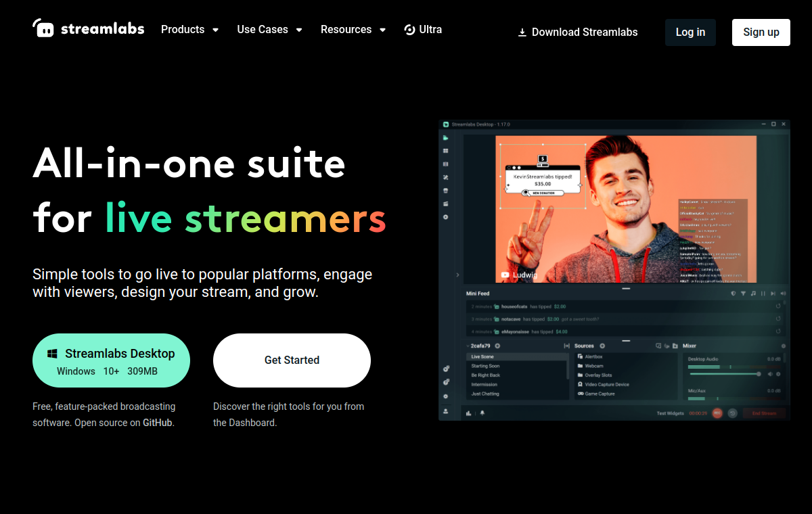
Task: Open the Products dropdown menu
Action: 190,30
